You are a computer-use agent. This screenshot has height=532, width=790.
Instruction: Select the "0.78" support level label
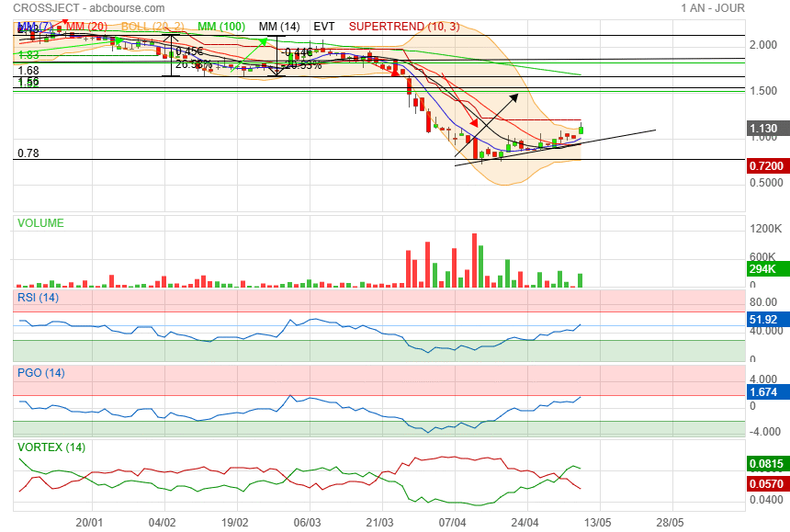point(28,153)
